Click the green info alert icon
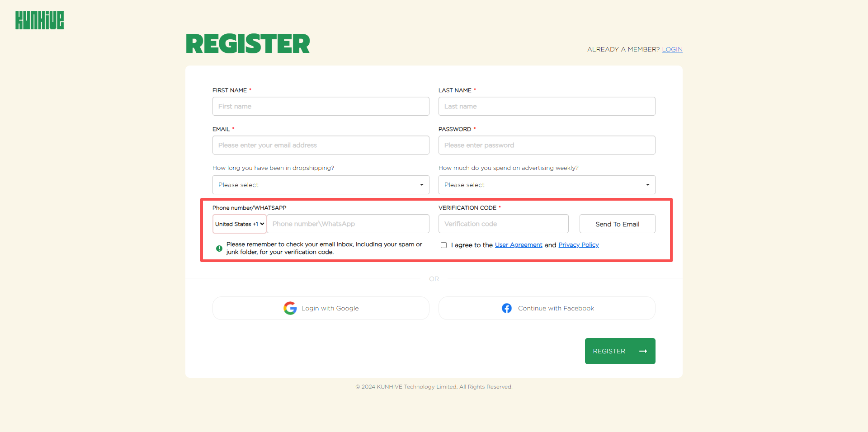The image size is (868, 432). point(219,249)
